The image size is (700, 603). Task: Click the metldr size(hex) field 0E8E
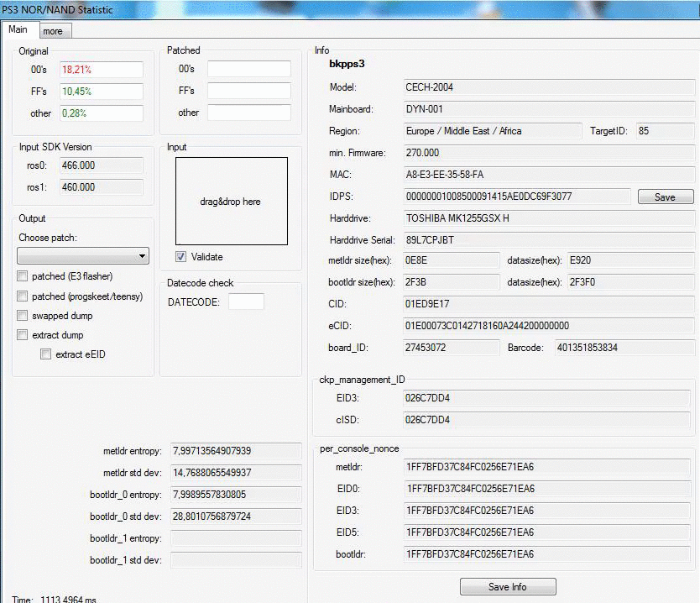tap(451, 260)
